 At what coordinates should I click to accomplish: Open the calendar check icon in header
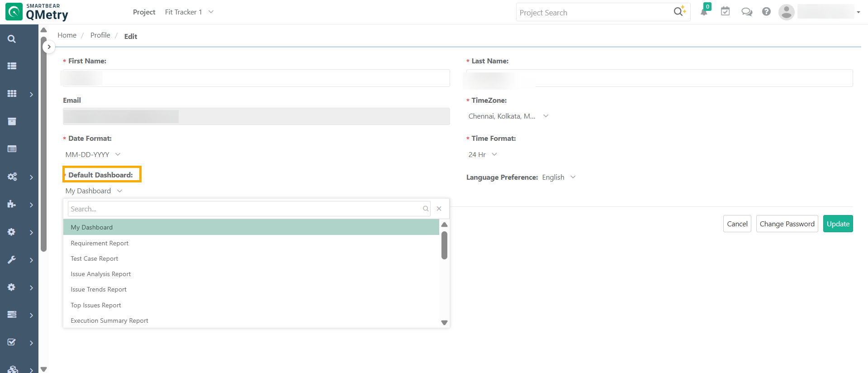725,11
